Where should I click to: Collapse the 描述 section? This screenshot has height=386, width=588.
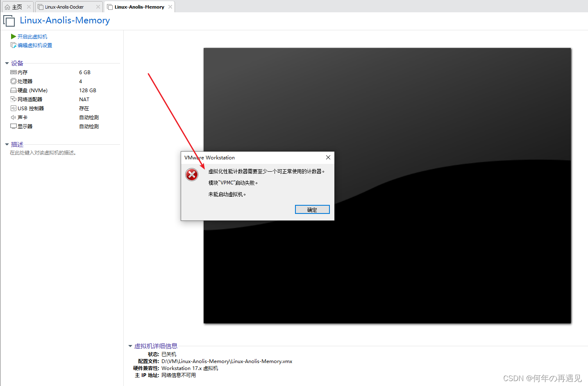[x=7, y=144]
